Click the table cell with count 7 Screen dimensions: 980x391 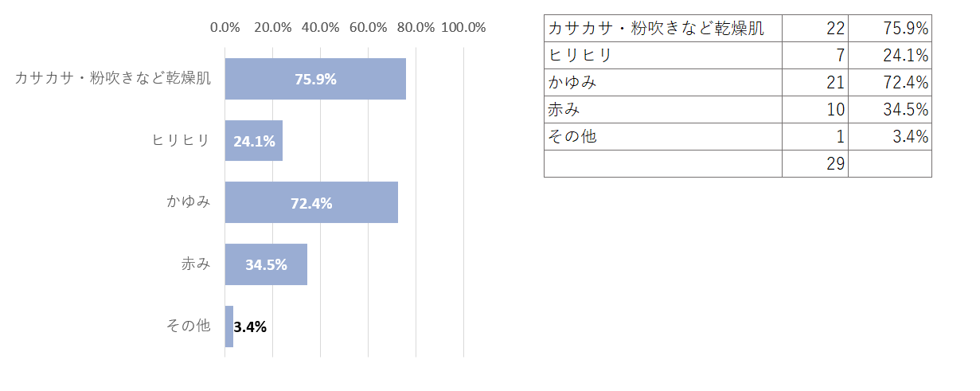pyautogui.click(x=814, y=56)
